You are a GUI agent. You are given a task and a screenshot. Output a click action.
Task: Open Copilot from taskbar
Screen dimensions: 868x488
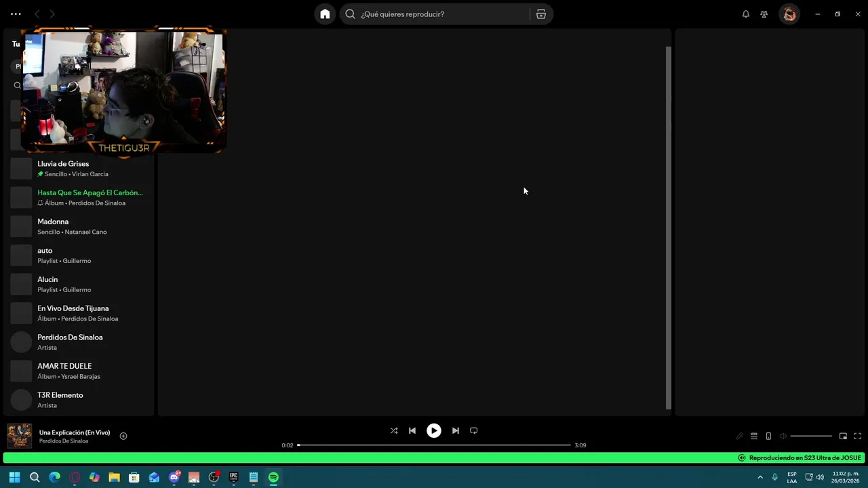point(94,477)
